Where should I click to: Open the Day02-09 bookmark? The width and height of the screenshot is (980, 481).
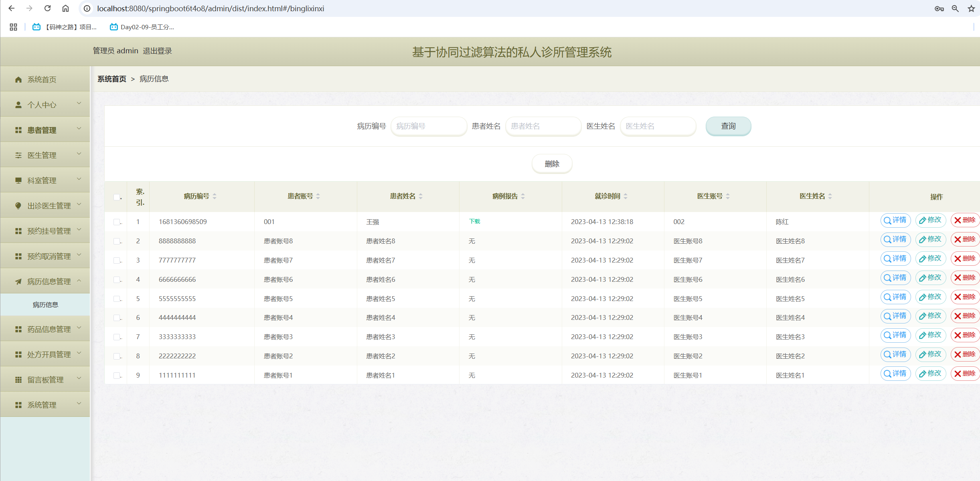point(142,27)
